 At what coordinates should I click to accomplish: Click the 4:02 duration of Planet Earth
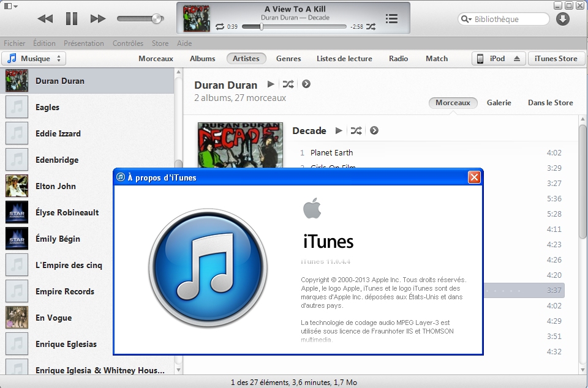pos(554,153)
